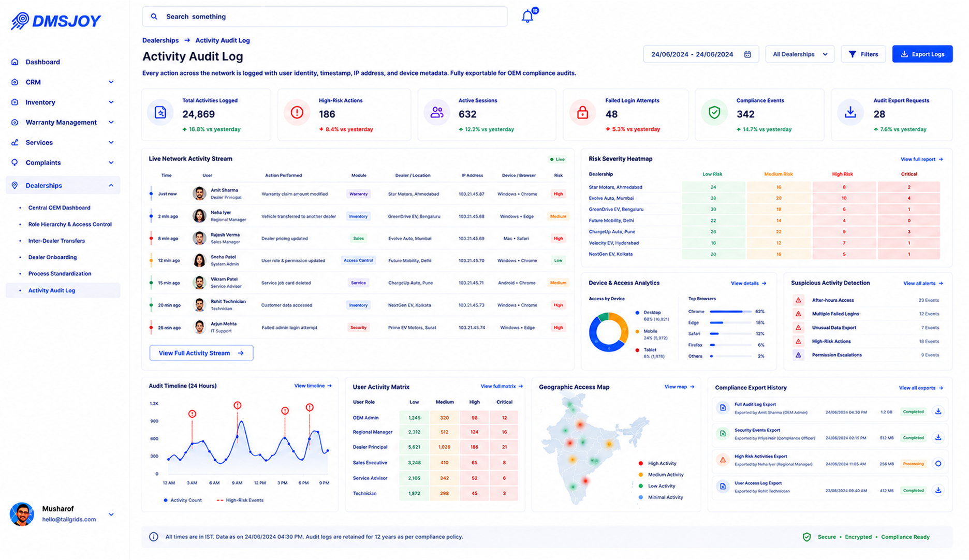
Task: Click Total Activities Logged card icon
Action: pyautogui.click(x=160, y=112)
